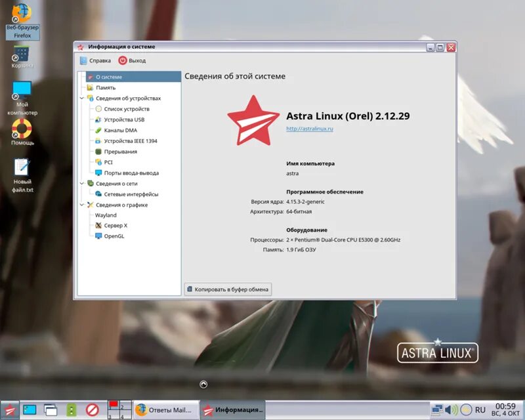Collapse the Сведения о графике branch
Viewport: 525px width, 420px height.
(82, 205)
